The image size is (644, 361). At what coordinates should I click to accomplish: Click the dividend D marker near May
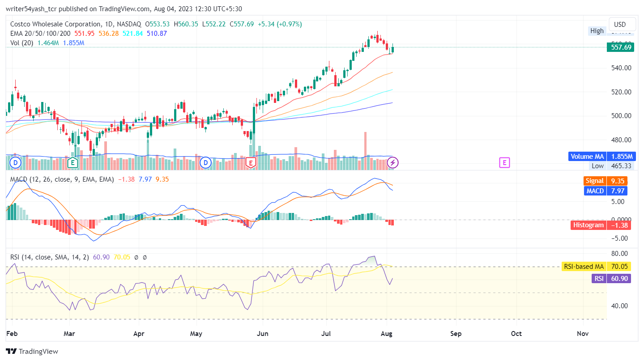tap(206, 163)
